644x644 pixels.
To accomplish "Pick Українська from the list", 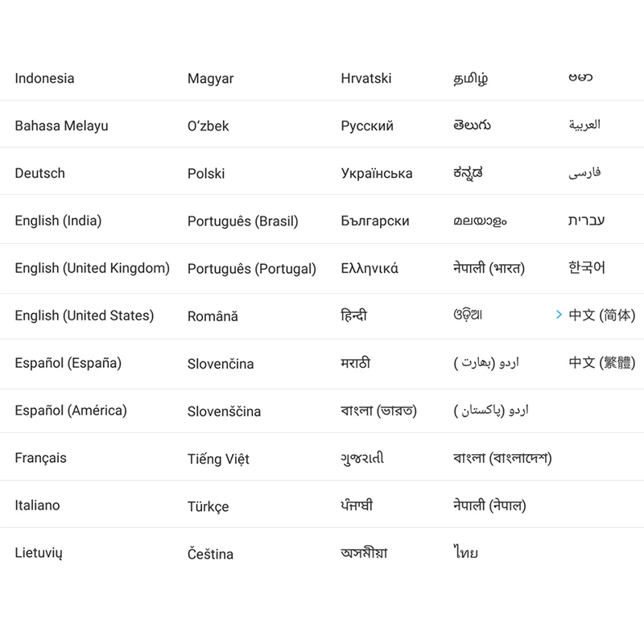I will pos(376,173).
